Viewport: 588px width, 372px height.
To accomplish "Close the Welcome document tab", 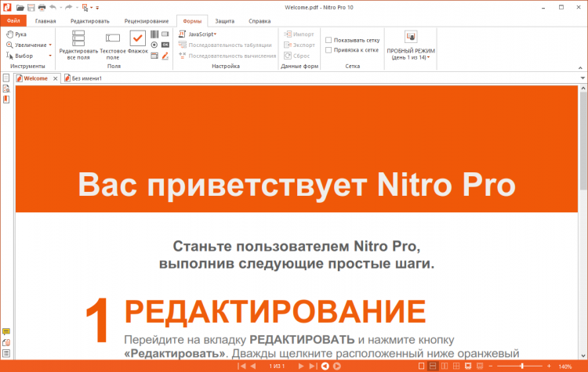I will 55,78.
